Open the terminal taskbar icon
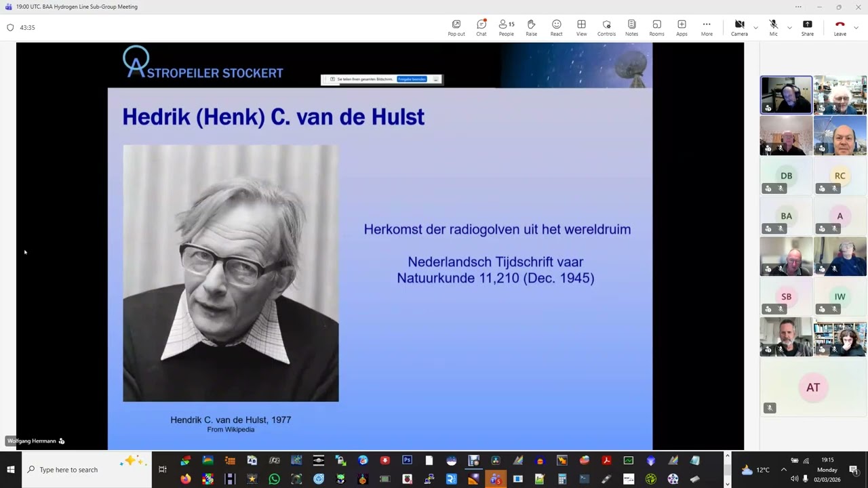Image resolution: width=868 pixels, height=488 pixels. tap(584, 479)
